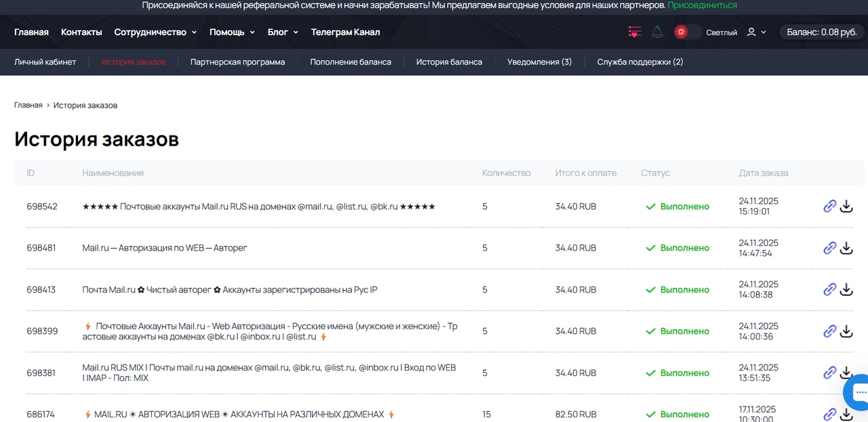Click the Баланс: 0.08 руб. button
Image resolution: width=868 pixels, height=422 pixels.
point(823,32)
